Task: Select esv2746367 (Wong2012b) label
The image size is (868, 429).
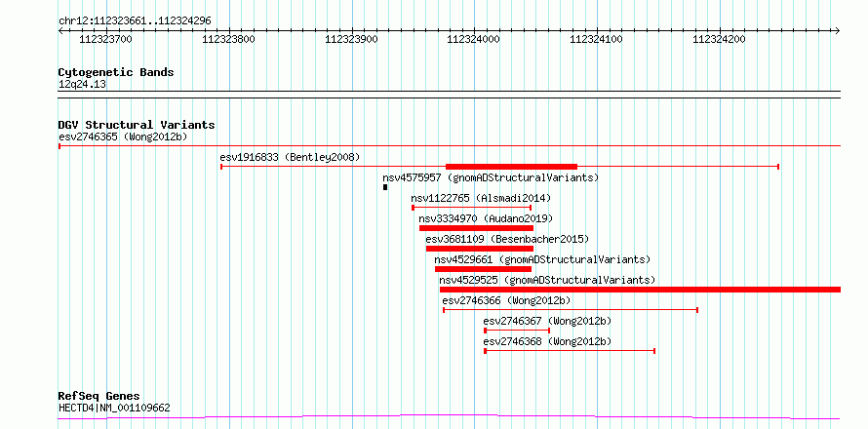Action: (547, 321)
